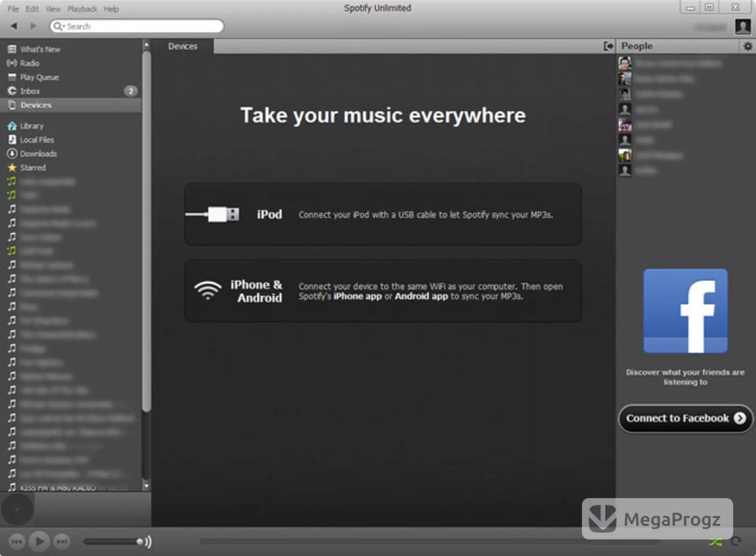Open People settings gear icon
The width and height of the screenshot is (756, 556).
747,46
